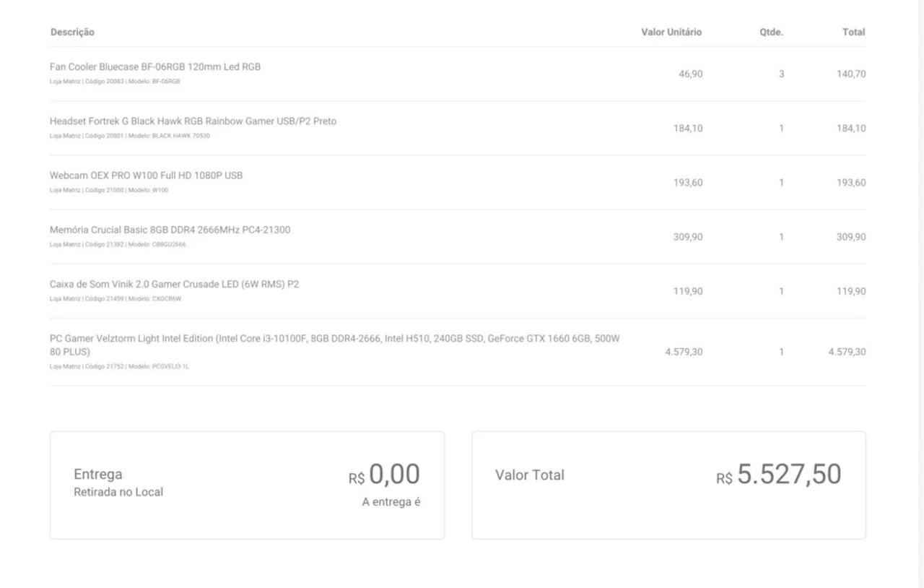Screen dimensions: 924x588
Task: Click the R$ 0,00 delivery cost
Action: coord(385,475)
